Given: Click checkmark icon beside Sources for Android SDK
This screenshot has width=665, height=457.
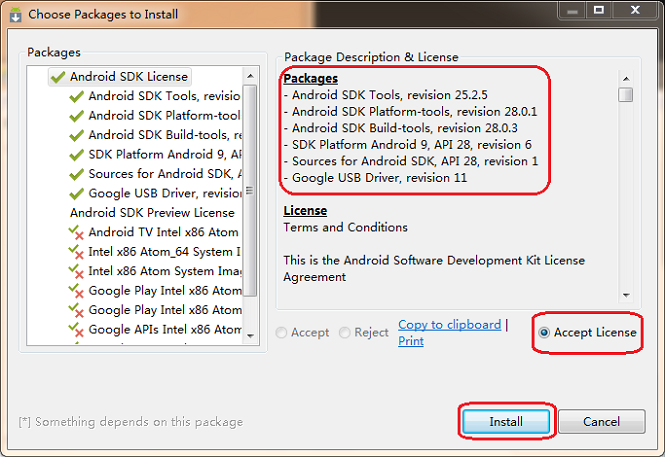Looking at the screenshot, I should coord(76,174).
